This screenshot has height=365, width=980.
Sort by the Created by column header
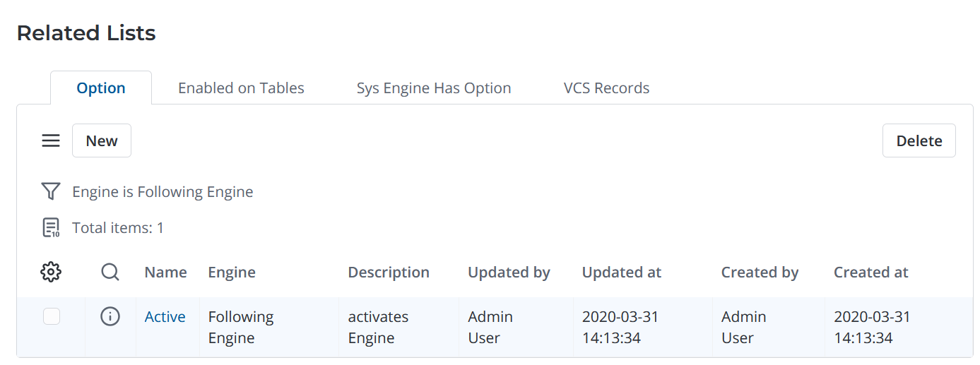[760, 273]
